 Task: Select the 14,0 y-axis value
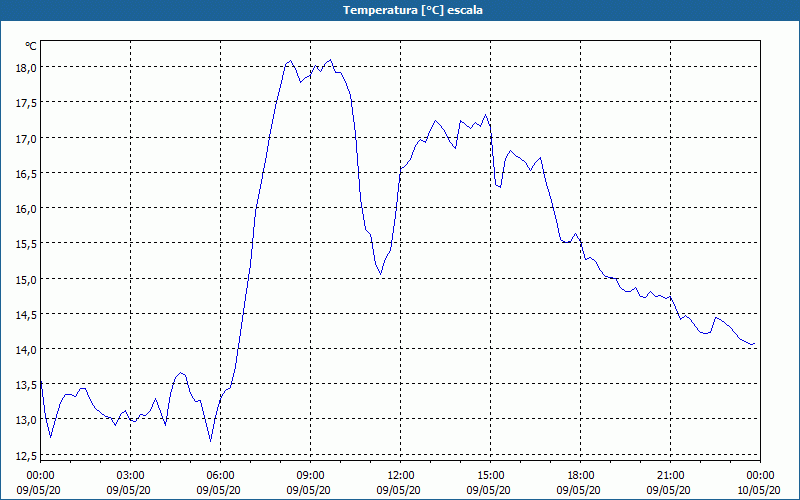[26, 349]
